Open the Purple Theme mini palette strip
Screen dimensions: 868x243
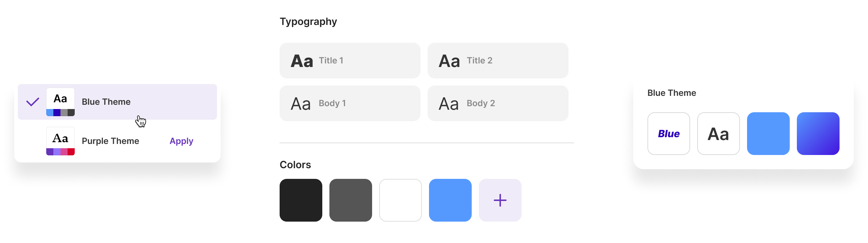pos(60,152)
